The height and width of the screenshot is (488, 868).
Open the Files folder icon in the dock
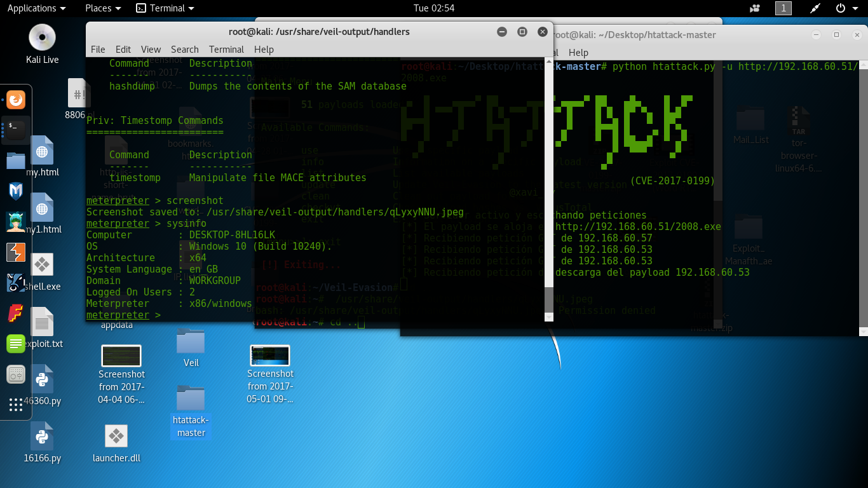pyautogui.click(x=16, y=160)
